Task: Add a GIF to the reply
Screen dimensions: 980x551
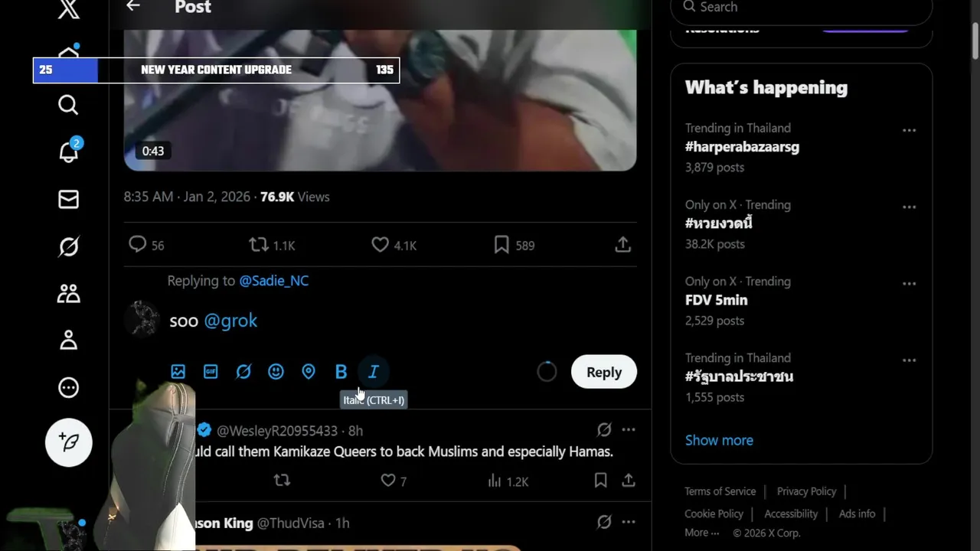Action: coord(211,372)
